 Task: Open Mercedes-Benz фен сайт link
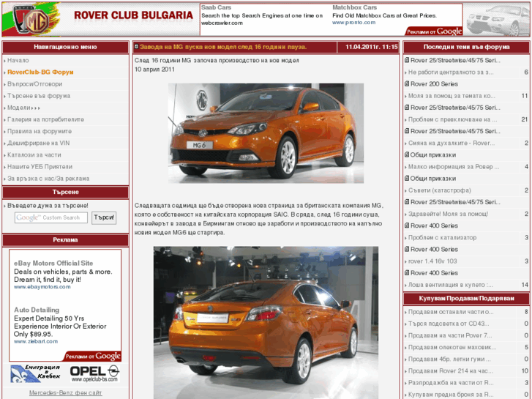point(65,393)
